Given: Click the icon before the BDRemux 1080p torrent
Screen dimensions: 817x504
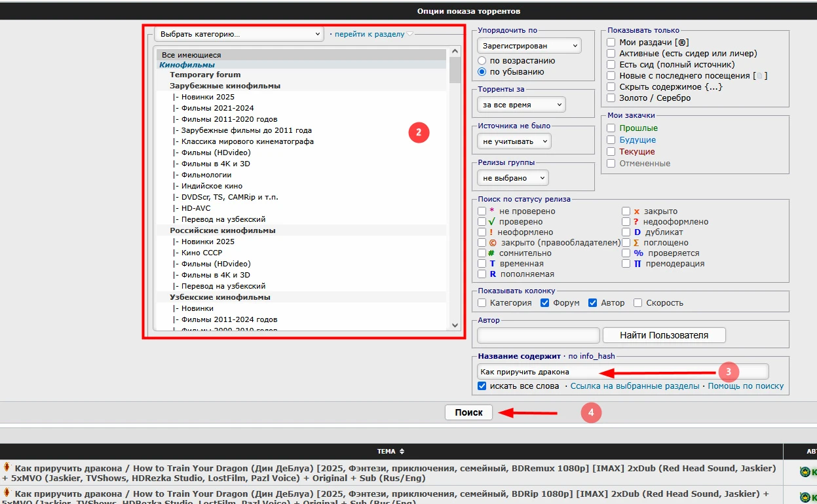Looking at the screenshot, I should pyautogui.click(x=7, y=467).
